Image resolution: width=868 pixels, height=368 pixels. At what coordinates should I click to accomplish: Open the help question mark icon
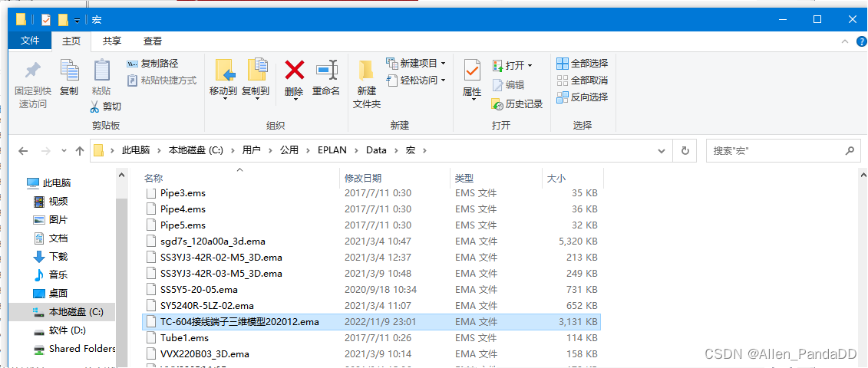click(x=861, y=41)
